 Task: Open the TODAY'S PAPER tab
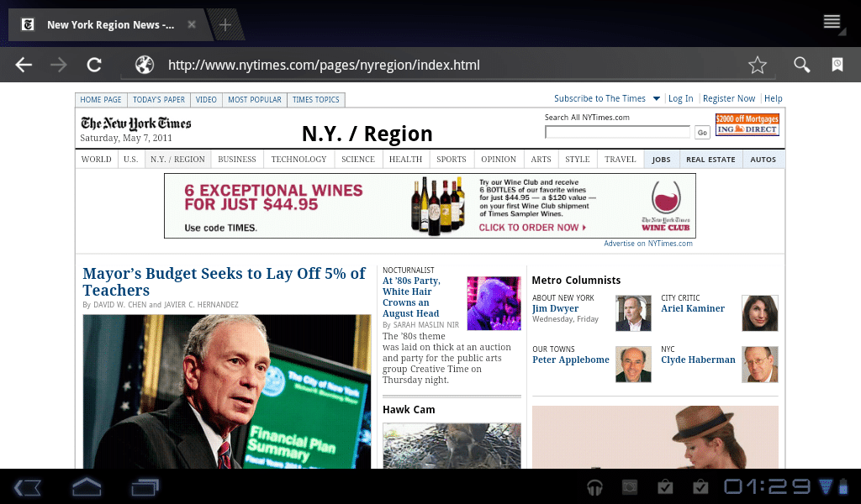click(159, 100)
